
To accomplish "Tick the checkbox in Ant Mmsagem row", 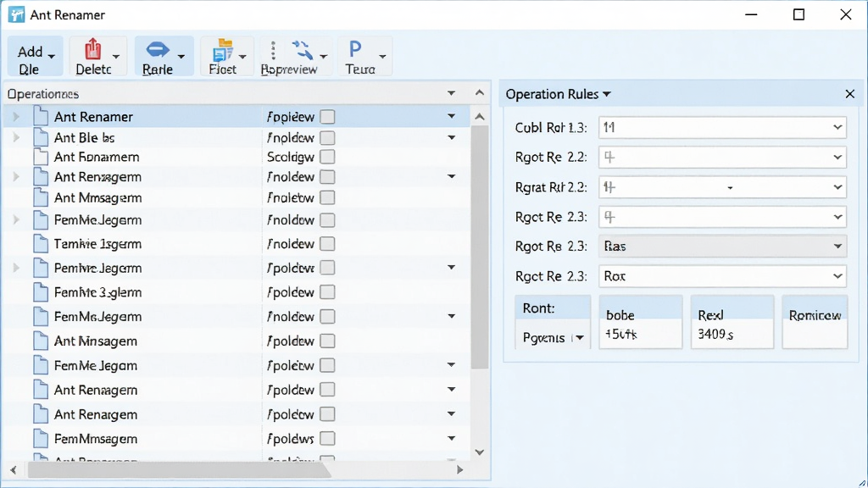I will click(327, 197).
